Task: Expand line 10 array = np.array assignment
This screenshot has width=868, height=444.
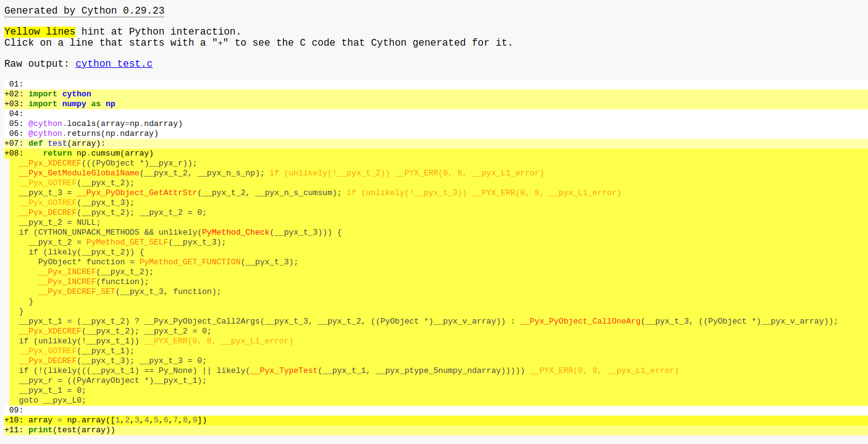Action: 117,420
